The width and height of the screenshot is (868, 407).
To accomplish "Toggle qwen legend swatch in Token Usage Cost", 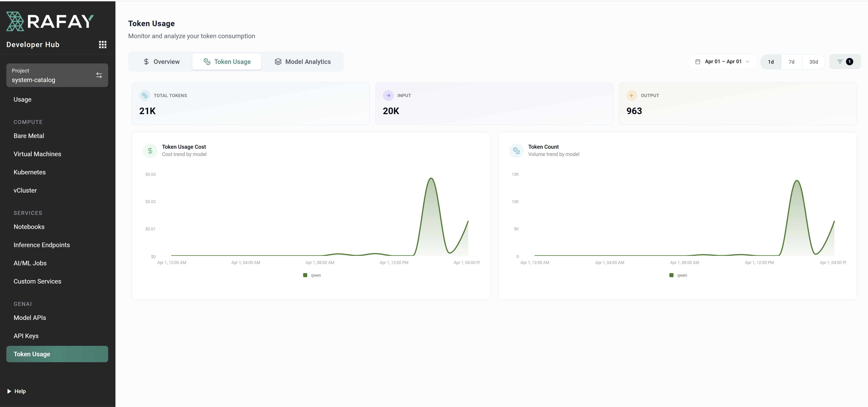I will tap(305, 275).
